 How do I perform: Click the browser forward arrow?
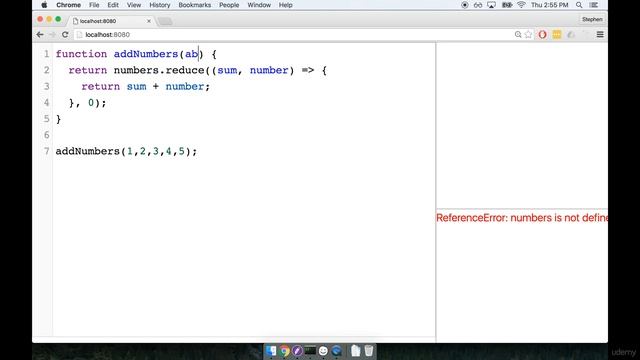52,35
